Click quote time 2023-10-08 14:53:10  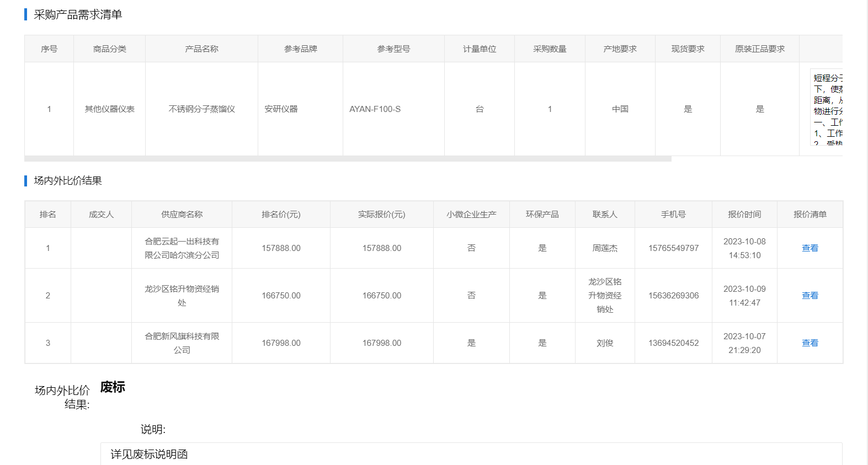pyautogui.click(x=744, y=248)
